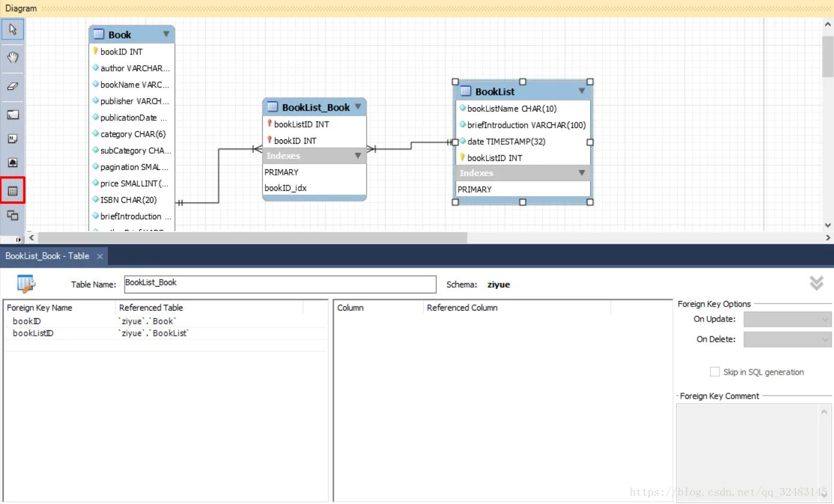Click the publisher column in Book
This screenshot has height=504, width=834.
pos(132,101)
